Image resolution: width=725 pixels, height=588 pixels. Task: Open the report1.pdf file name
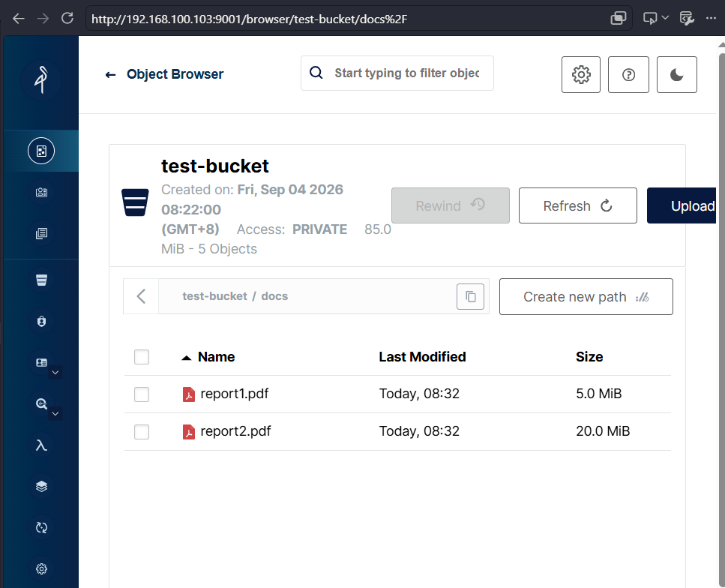tap(235, 394)
